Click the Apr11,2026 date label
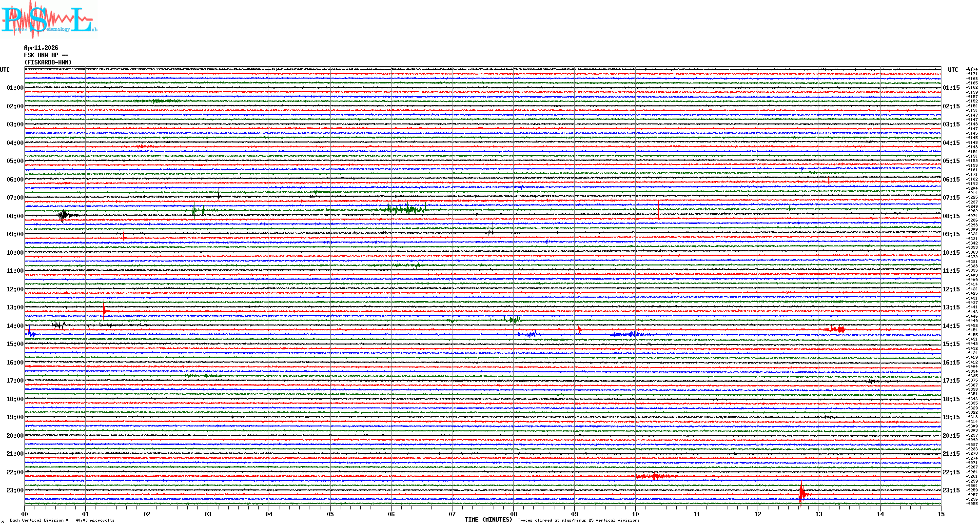Image resolution: width=980 pixels, height=527 pixels. (x=41, y=48)
